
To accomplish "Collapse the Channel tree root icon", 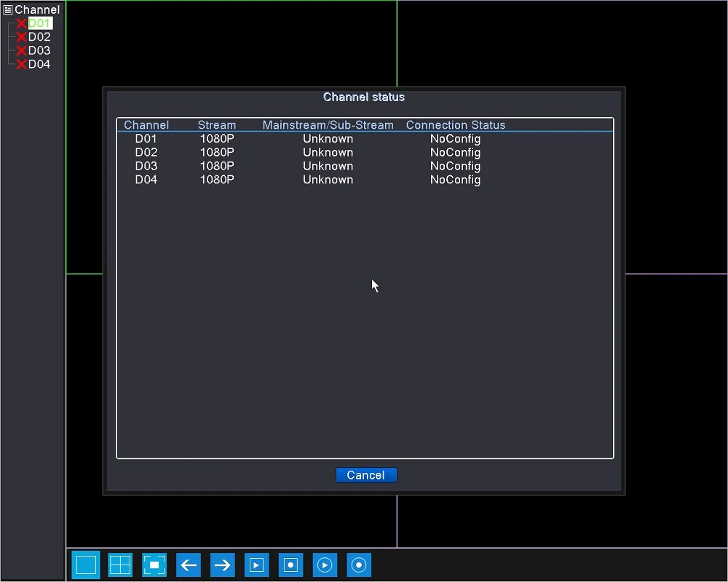I will tap(8, 9).
